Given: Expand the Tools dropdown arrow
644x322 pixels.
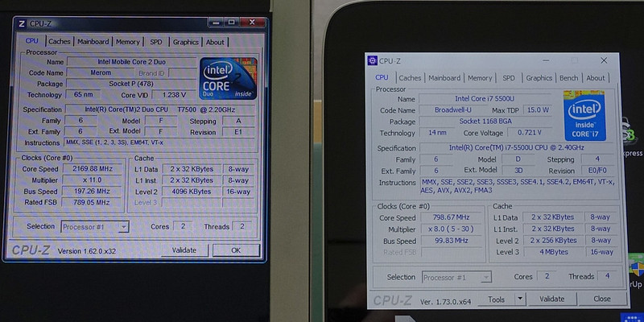Looking at the screenshot, I should pyautogui.click(x=520, y=299).
